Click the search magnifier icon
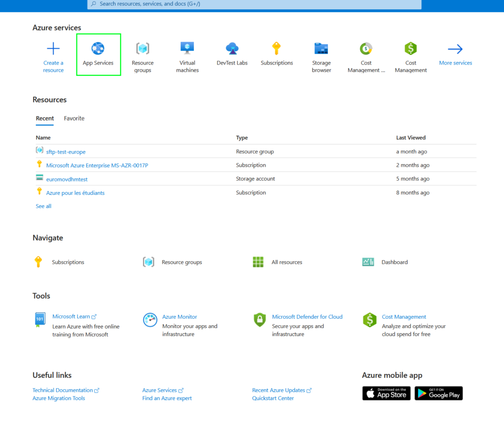This screenshot has width=504, height=430. [x=94, y=4]
